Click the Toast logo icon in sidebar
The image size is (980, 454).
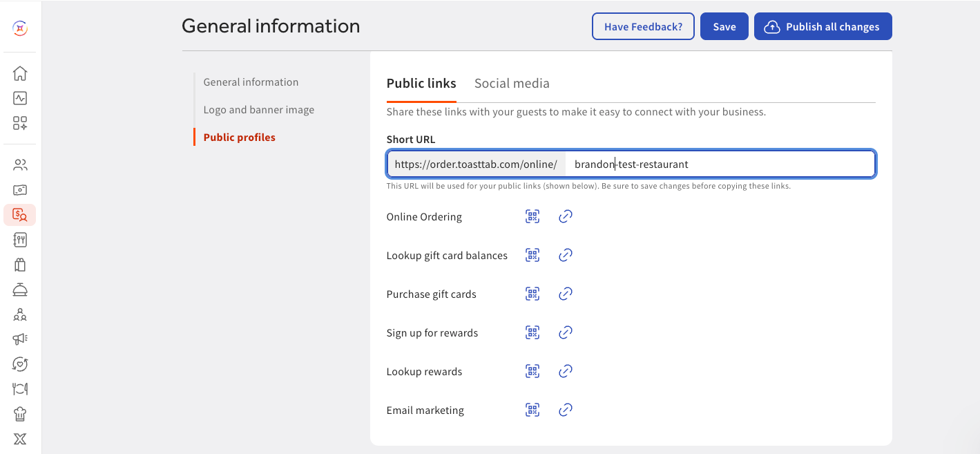pos(20,28)
